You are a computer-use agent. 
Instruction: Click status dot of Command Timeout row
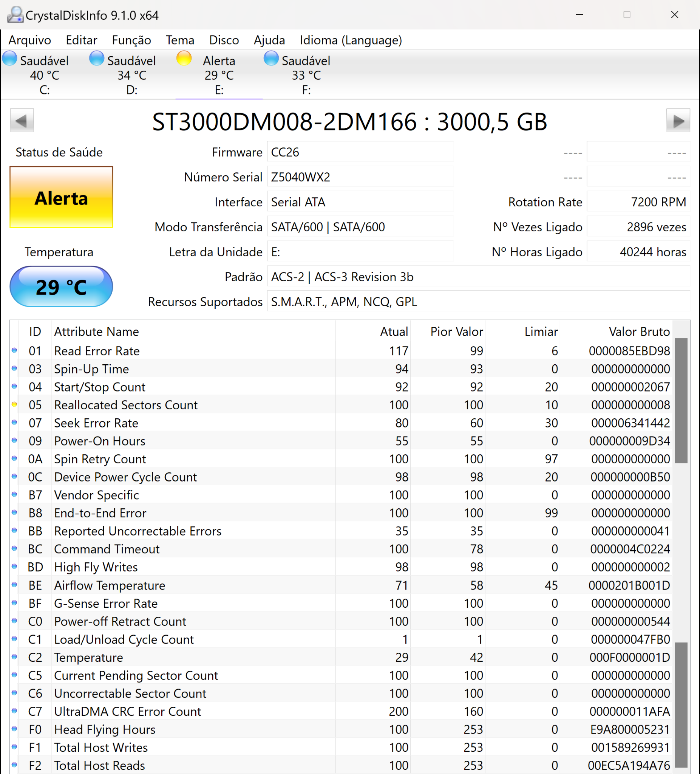[14, 548]
